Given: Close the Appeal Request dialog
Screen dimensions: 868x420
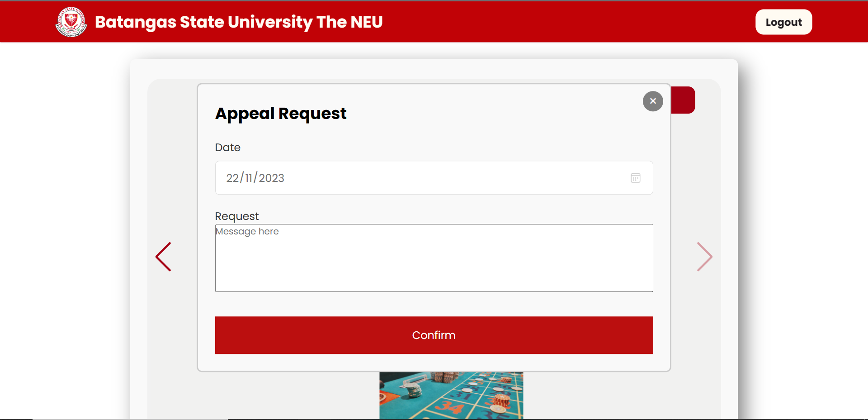Looking at the screenshot, I should pos(653,101).
